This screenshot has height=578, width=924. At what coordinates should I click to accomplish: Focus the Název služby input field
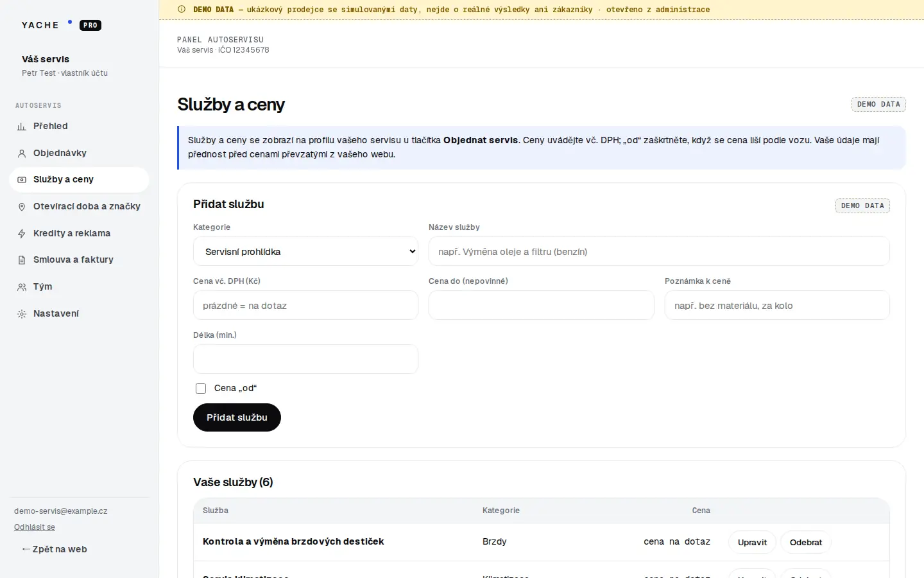click(659, 251)
